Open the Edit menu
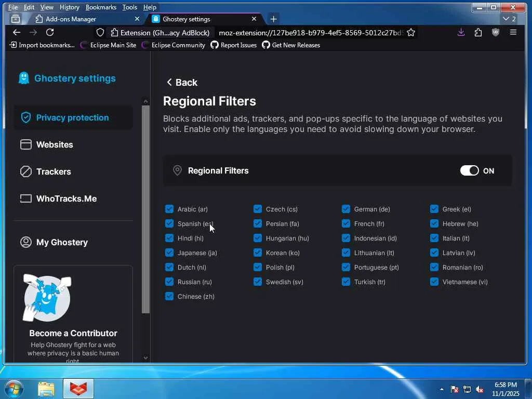Screen dimensions: 532x399 click(29, 7)
